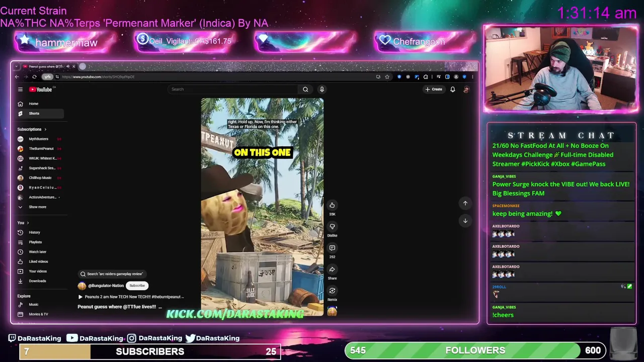Open the Short's sound thumbnail
The width and height of the screenshot is (644, 362).
click(332, 312)
